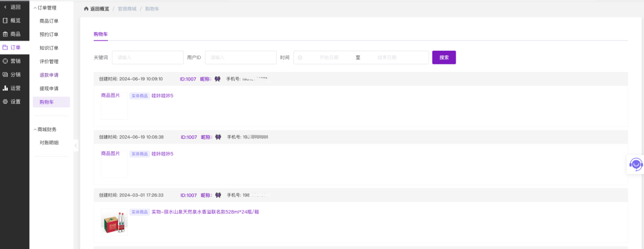Collapse the 商城财务 menu group

coord(45,129)
